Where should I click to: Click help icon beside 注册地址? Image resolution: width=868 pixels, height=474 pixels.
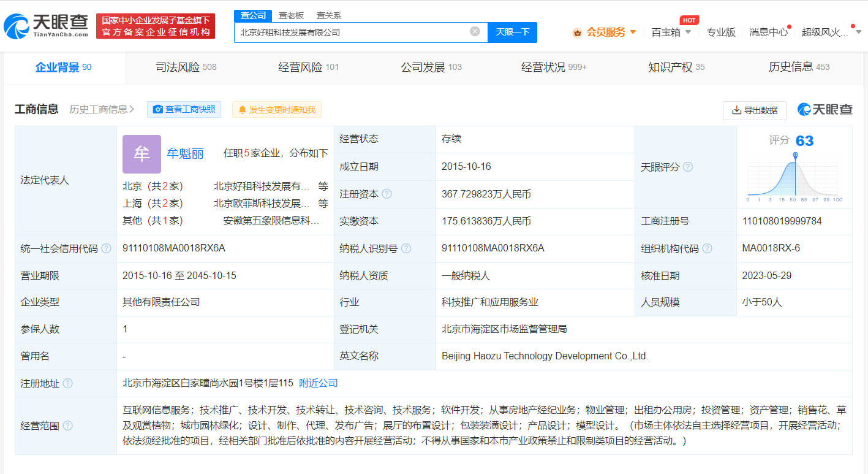tap(67, 383)
